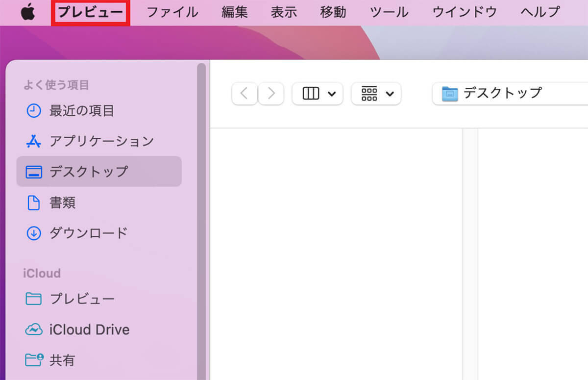The height and width of the screenshot is (380, 588).
Task: Open the ファイル menu
Action: pyautogui.click(x=172, y=12)
